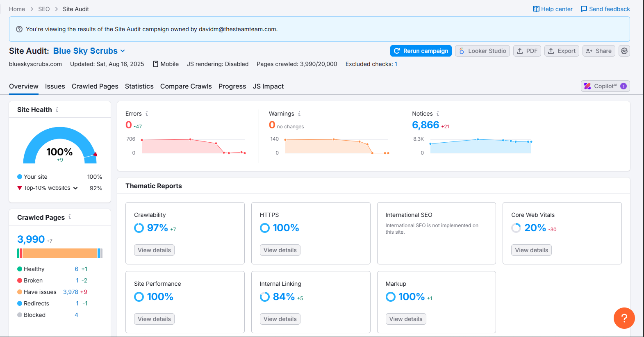The image size is (644, 337).
Task: Open the Crawled Pages tab
Action: (x=95, y=87)
